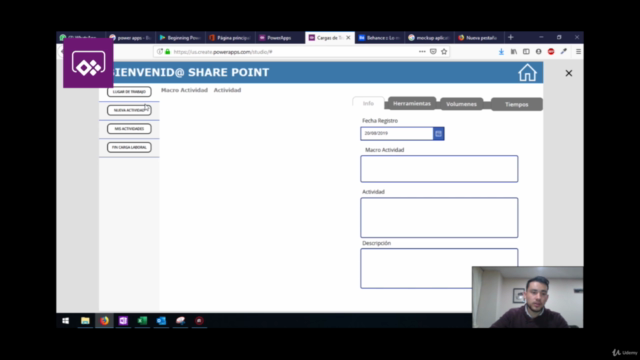Switch to the Behance browser tab
This screenshot has width=640, height=360.
[x=379, y=38]
